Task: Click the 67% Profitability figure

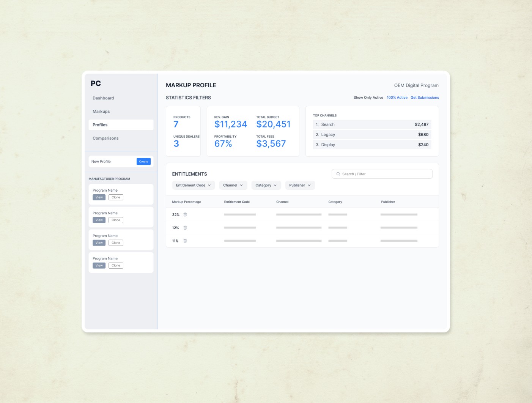Action: tap(223, 143)
